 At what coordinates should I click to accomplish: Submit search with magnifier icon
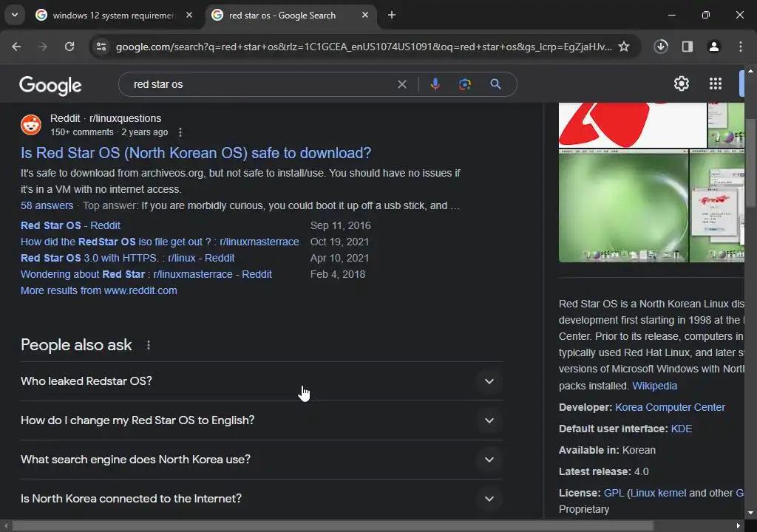pyautogui.click(x=495, y=84)
